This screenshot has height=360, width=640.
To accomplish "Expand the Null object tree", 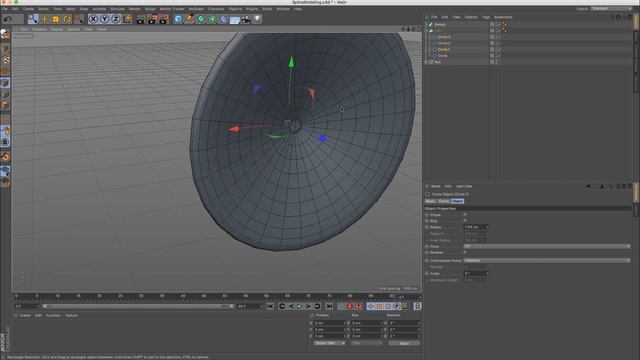I will (x=427, y=62).
